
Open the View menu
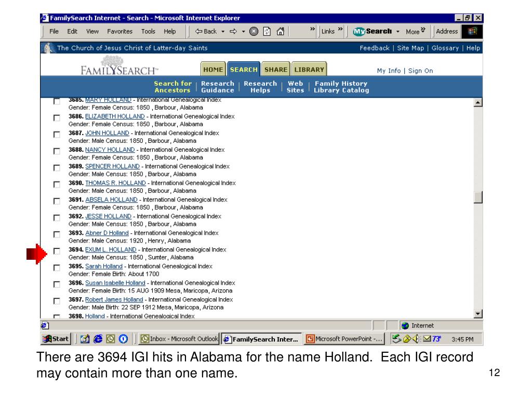coord(92,32)
